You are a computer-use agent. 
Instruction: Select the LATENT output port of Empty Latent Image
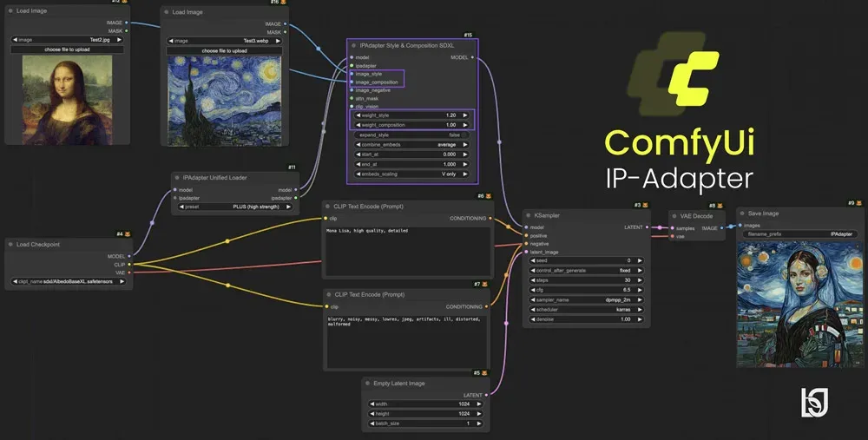487,395
